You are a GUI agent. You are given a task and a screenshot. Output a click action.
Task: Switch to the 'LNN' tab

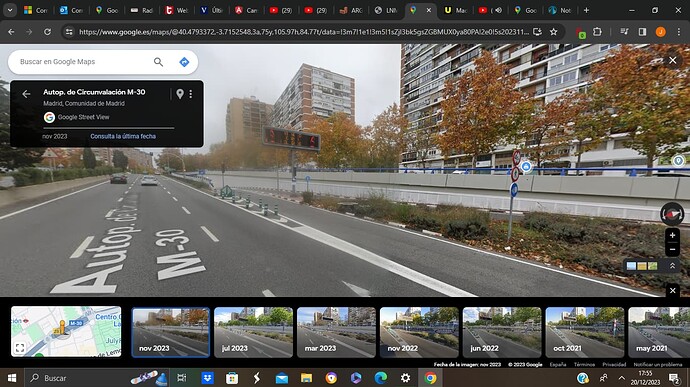tap(386, 10)
